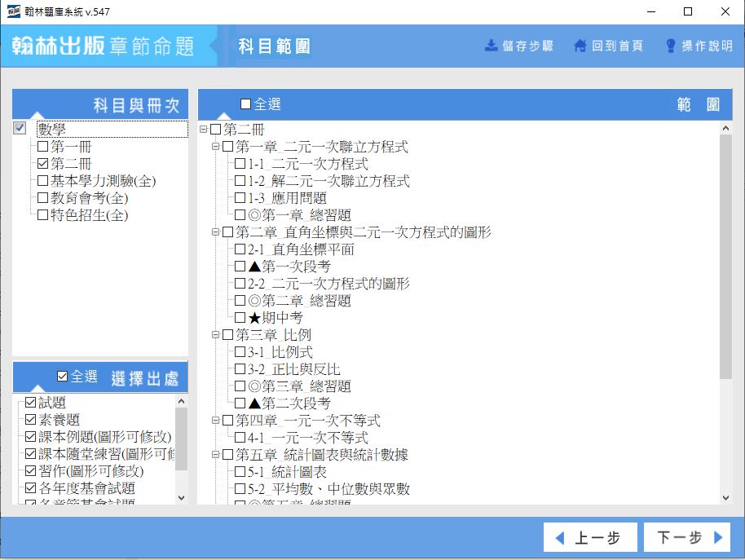Check the 1-1 二元一次方程式 checkbox
The width and height of the screenshot is (745, 560).
240,164
